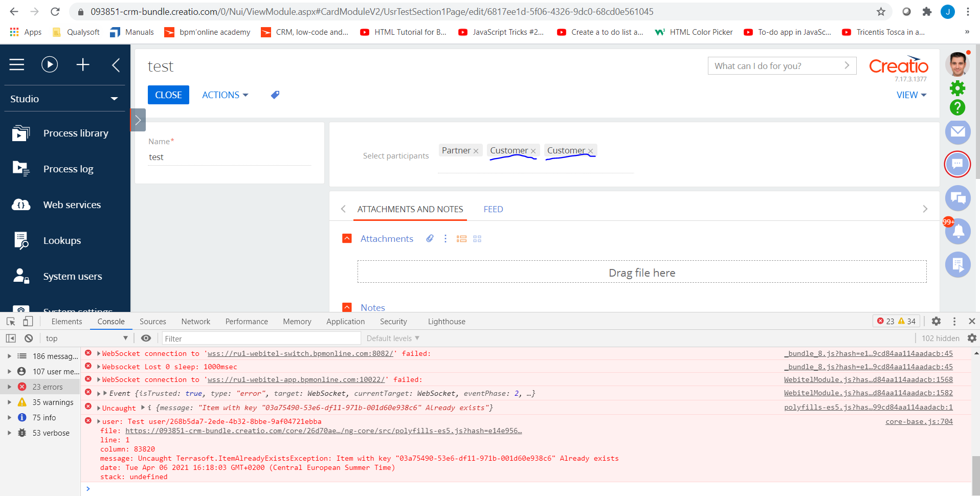Click the run process play icon
980x496 pixels.
pos(50,64)
